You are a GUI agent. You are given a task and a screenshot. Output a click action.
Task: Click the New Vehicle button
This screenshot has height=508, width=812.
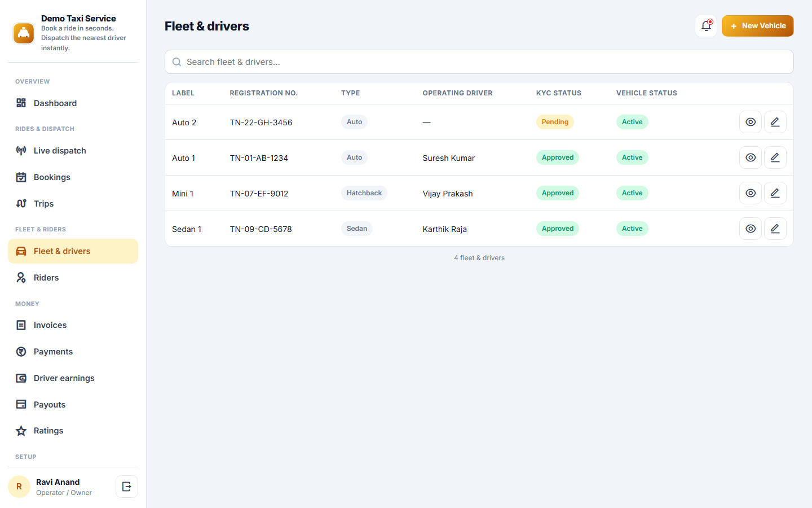coord(757,26)
